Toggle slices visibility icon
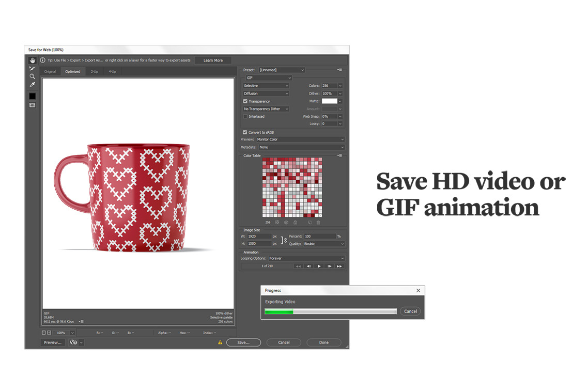The height and width of the screenshot is (392, 588). (x=32, y=105)
